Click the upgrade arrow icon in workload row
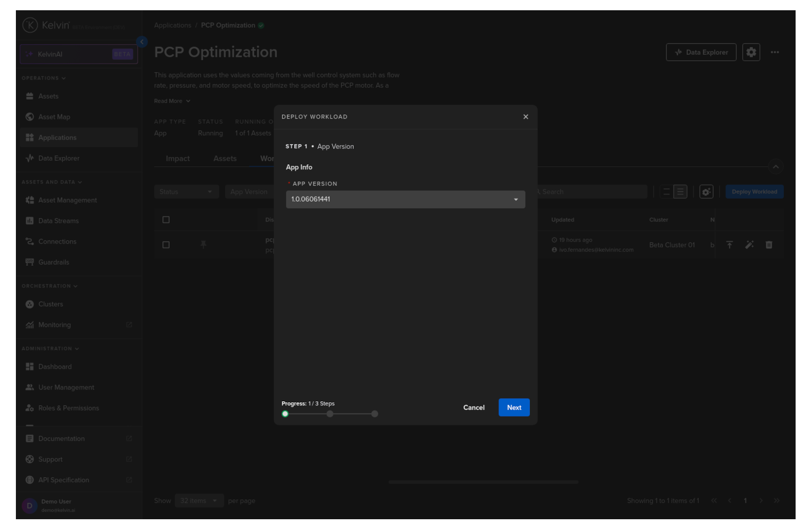The image size is (812, 530). 729,245
